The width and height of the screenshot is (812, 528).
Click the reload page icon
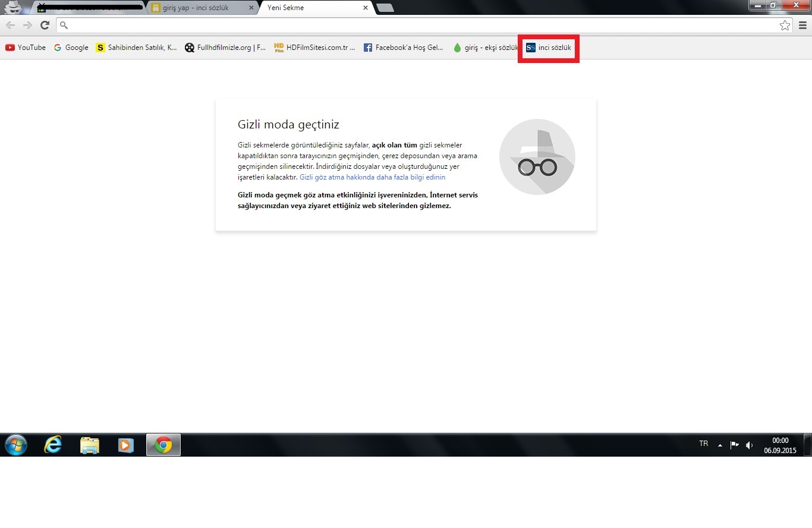(45, 25)
